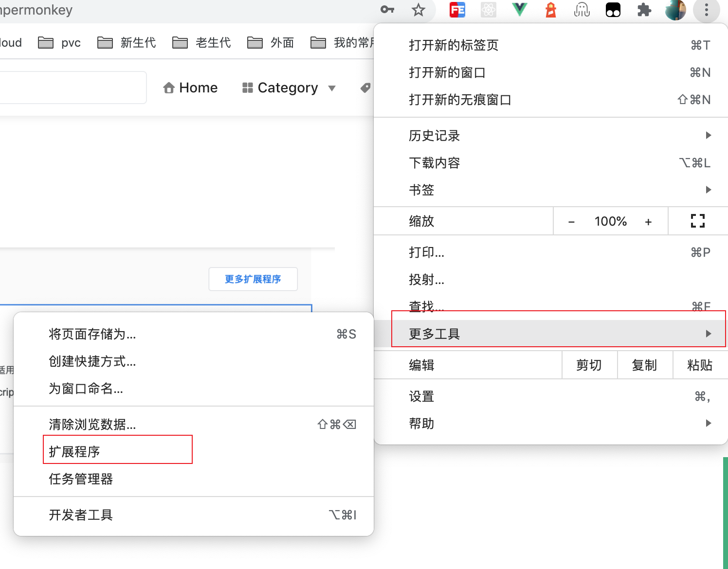Open the Extensions puzzle piece icon
Image resolution: width=728 pixels, height=569 pixels.
coord(644,10)
